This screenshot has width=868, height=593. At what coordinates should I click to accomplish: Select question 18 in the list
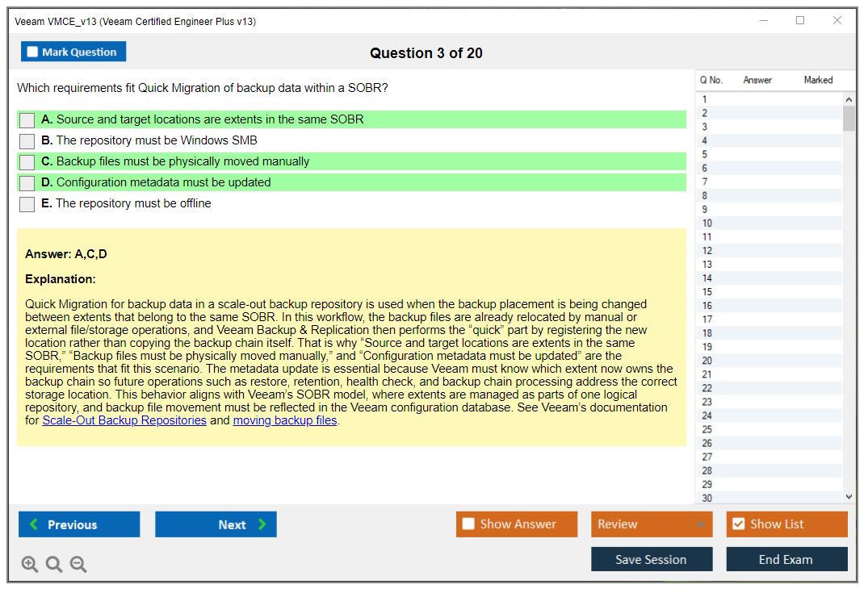tap(769, 333)
